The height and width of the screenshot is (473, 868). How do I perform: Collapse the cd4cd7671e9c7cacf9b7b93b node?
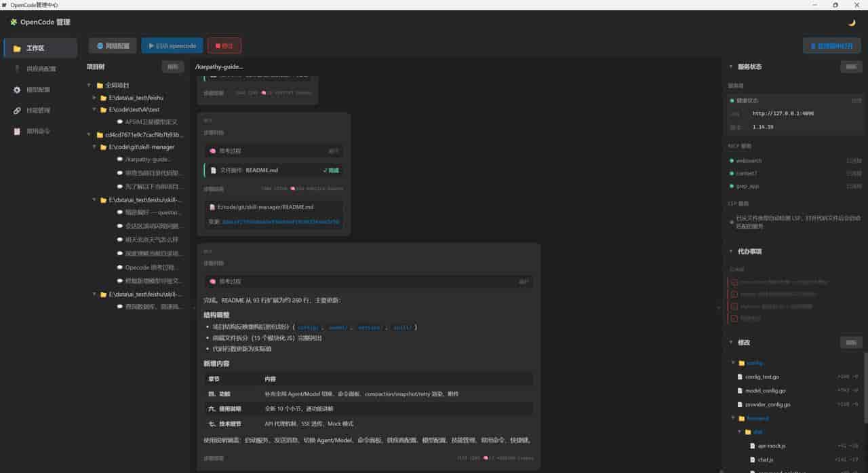click(x=90, y=135)
